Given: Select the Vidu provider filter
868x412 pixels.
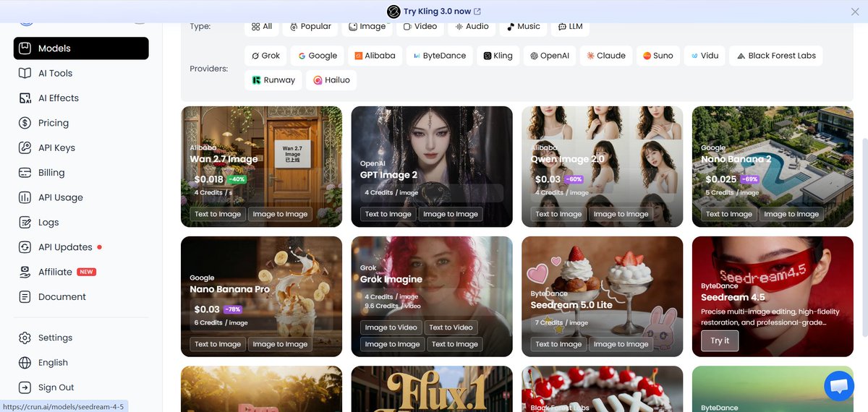Looking at the screenshot, I should coord(705,56).
